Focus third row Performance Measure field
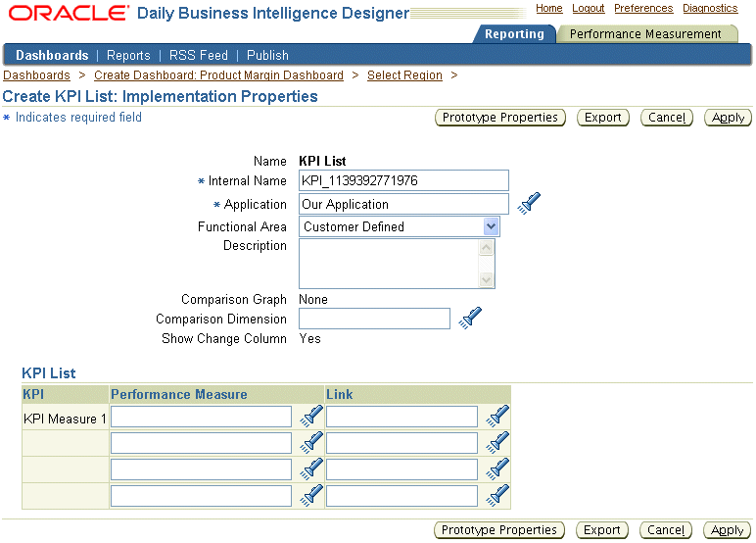 201,469
